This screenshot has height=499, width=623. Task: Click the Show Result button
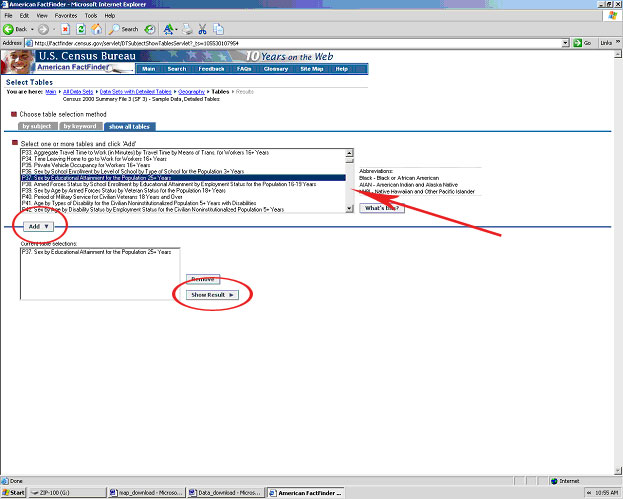coord(212,295)
